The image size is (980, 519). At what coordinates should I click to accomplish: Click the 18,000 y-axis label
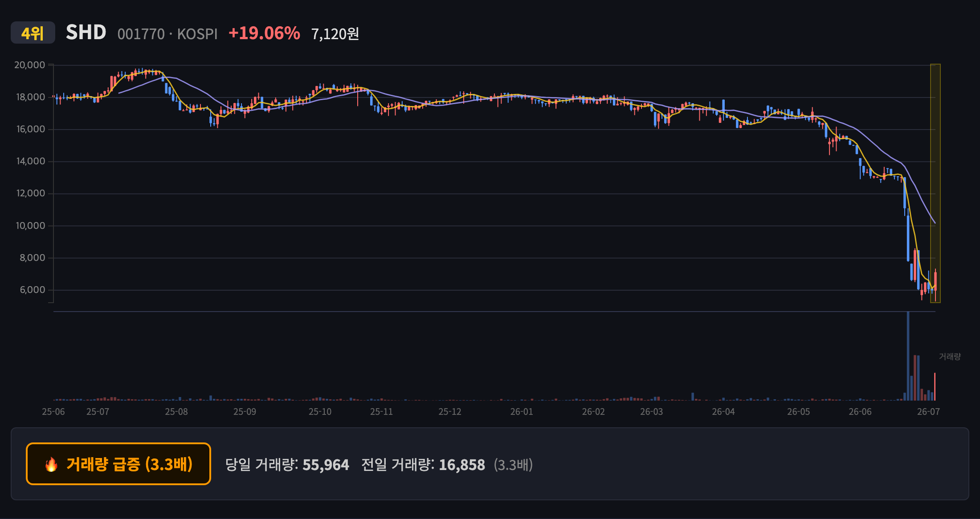click(x=31, y=97)
